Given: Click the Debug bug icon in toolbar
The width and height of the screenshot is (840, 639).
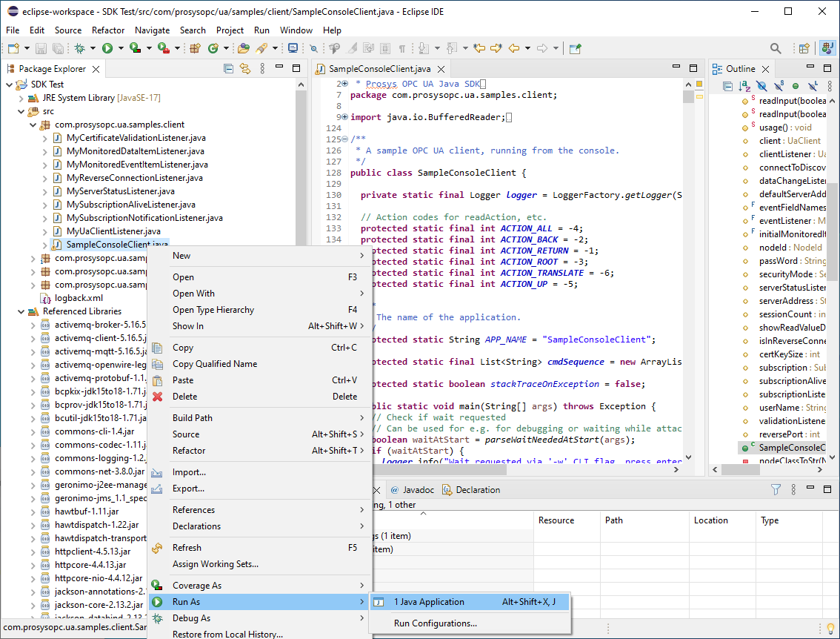Looking at the screenshot, I should click(x=79, y=48).
